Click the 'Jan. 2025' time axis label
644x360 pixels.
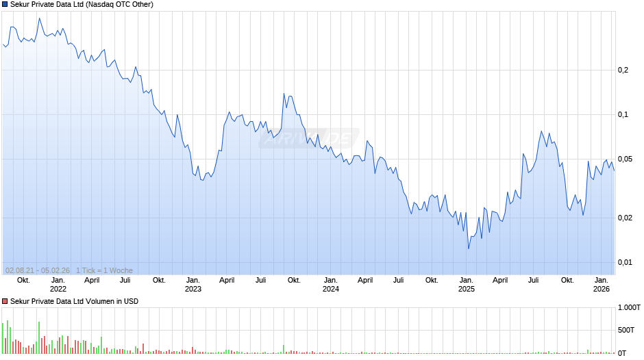[x=466, y=285]
